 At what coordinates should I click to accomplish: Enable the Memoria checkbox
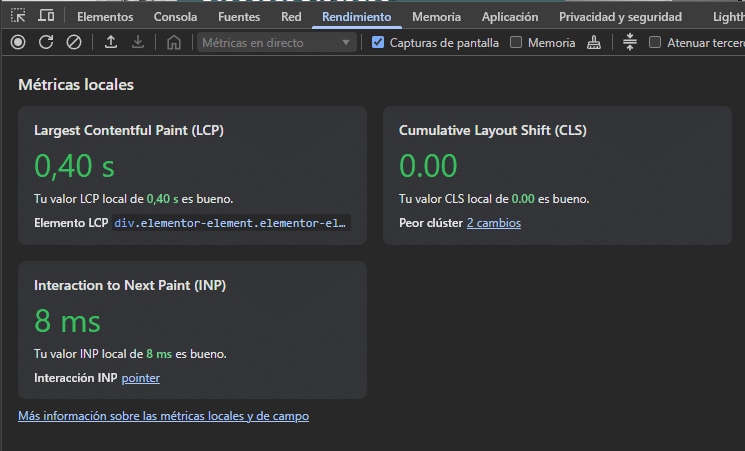tap(516, 42)
